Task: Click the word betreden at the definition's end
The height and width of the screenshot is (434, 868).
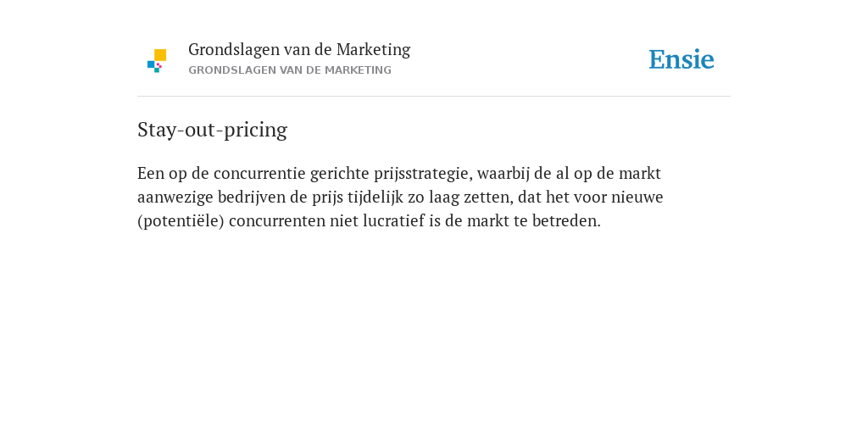Action: pos(566,221)
